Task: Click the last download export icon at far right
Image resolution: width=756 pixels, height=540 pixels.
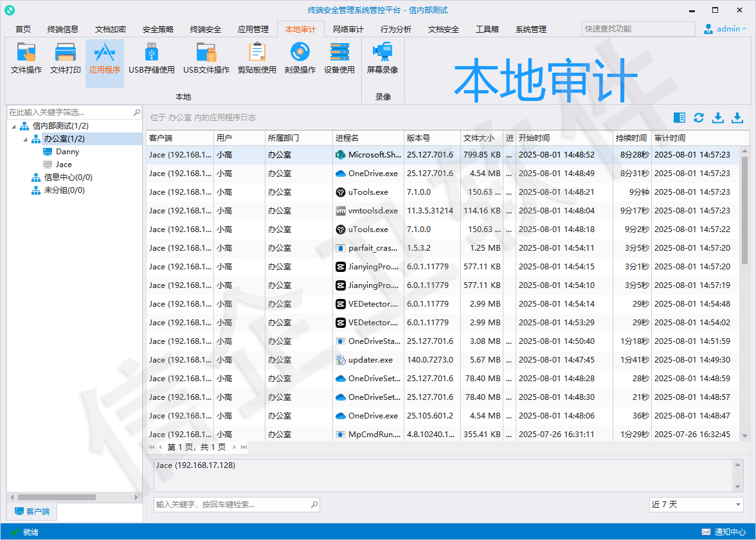Action: [x=737, y=118]
